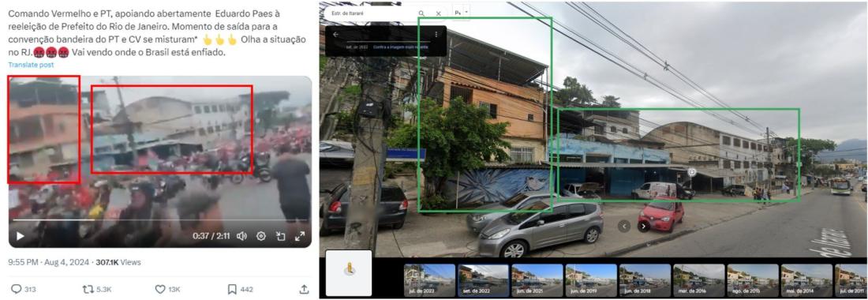
Task: Expand the dropdown arrow beside search box
Action: click(x=466, y=12)
